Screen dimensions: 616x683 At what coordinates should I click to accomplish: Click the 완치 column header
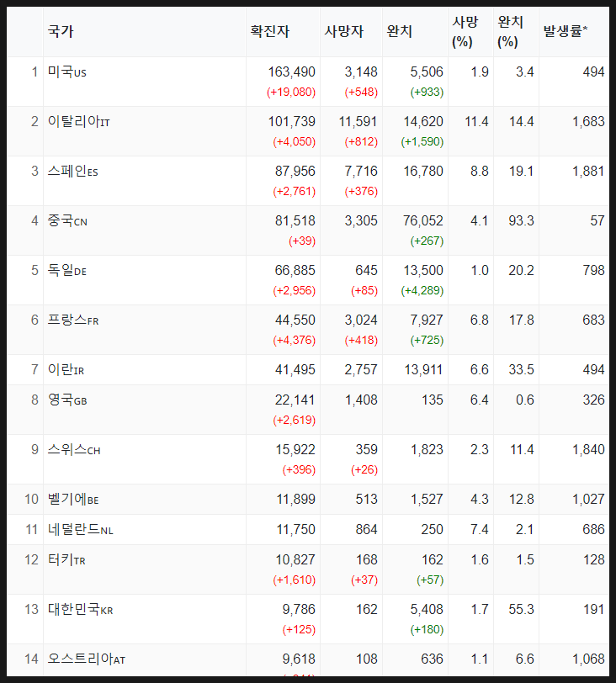pyautogui.click(x=400, y=31)
